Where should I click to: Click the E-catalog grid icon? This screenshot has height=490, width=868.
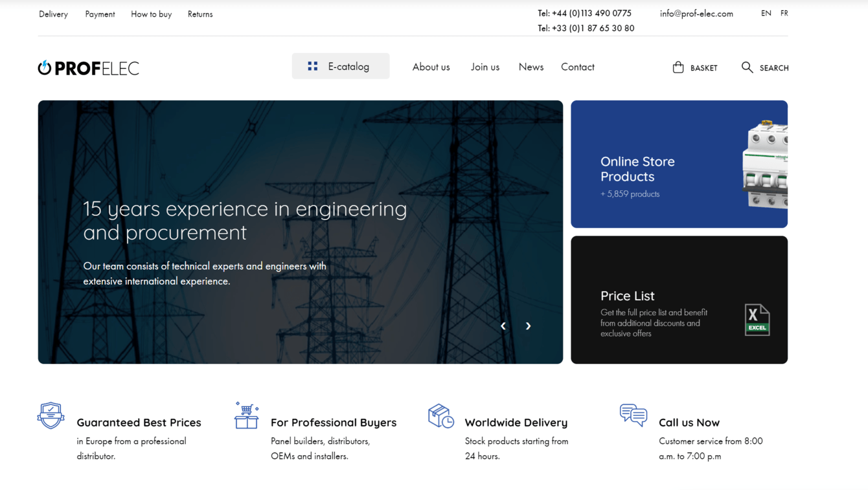click(x=313, y=66)
